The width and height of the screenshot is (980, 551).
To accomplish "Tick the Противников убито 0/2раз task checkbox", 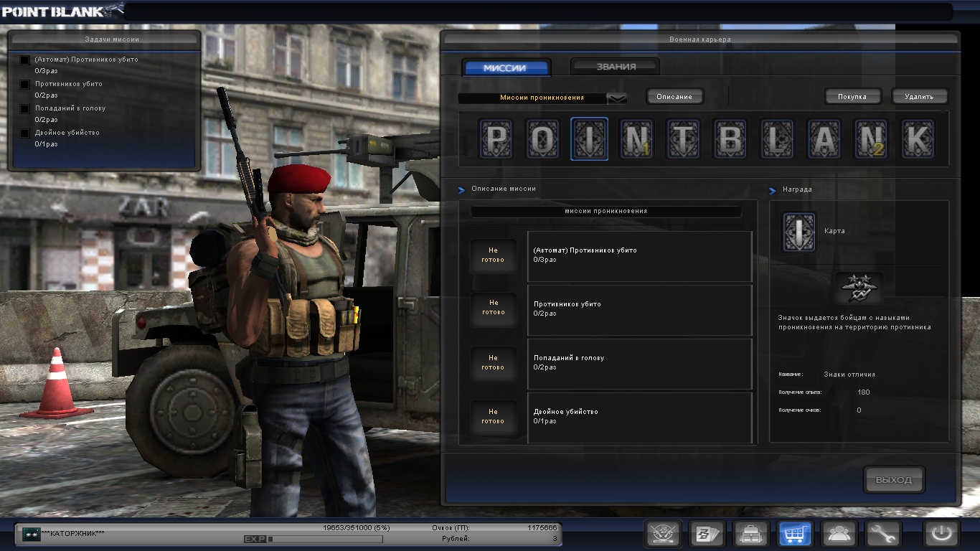I will [x=25, y=85].
